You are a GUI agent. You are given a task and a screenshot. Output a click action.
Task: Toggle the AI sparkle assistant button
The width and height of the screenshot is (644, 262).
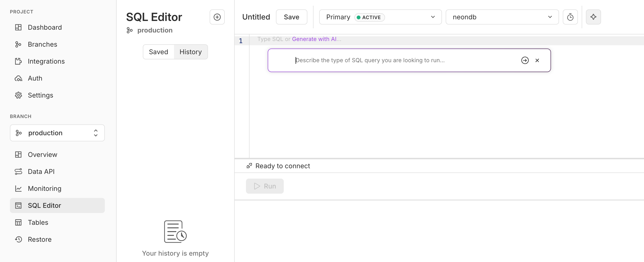(x=593, y=17)
